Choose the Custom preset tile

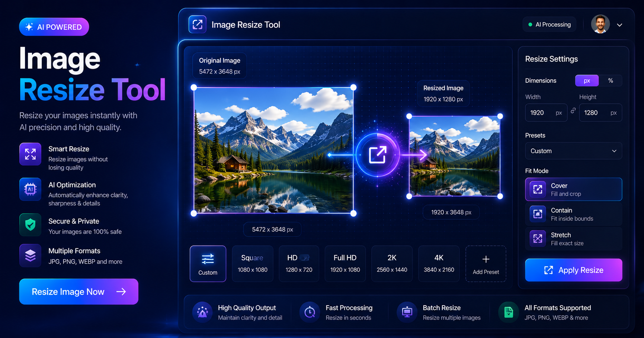208,264
